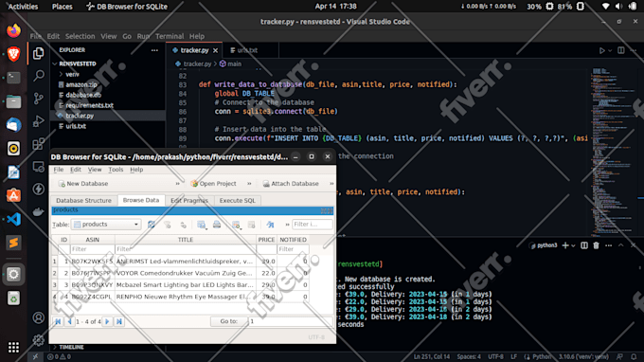
Task: Maximize terminal panel with up chevron
Action: pos(620,245)
